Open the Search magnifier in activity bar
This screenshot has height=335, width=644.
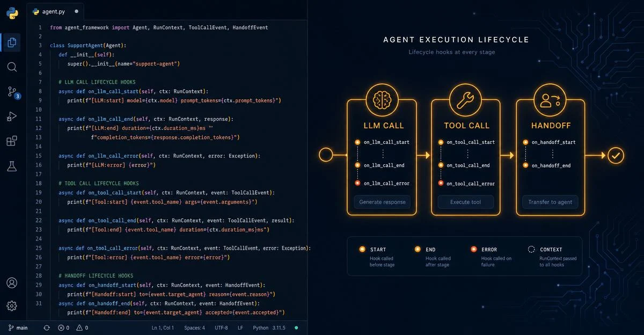(x=12, y=67)
